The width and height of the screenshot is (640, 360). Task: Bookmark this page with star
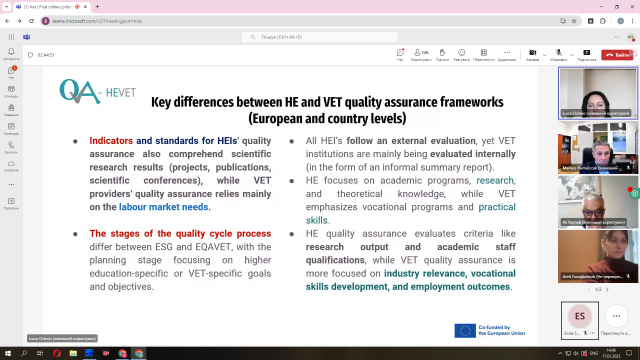574,21
